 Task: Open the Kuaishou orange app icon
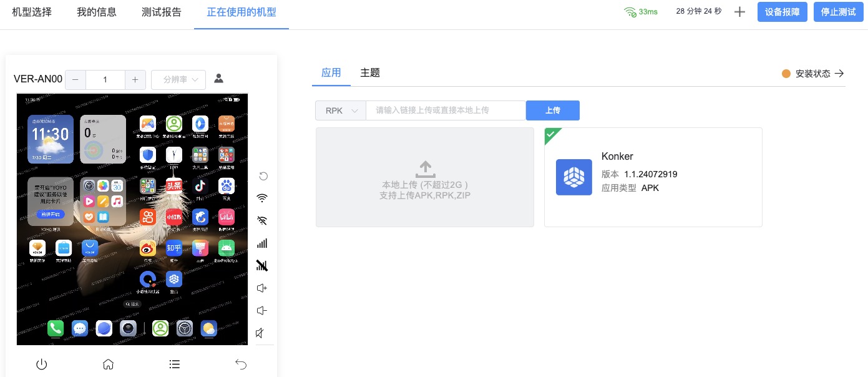pos(147,217)
